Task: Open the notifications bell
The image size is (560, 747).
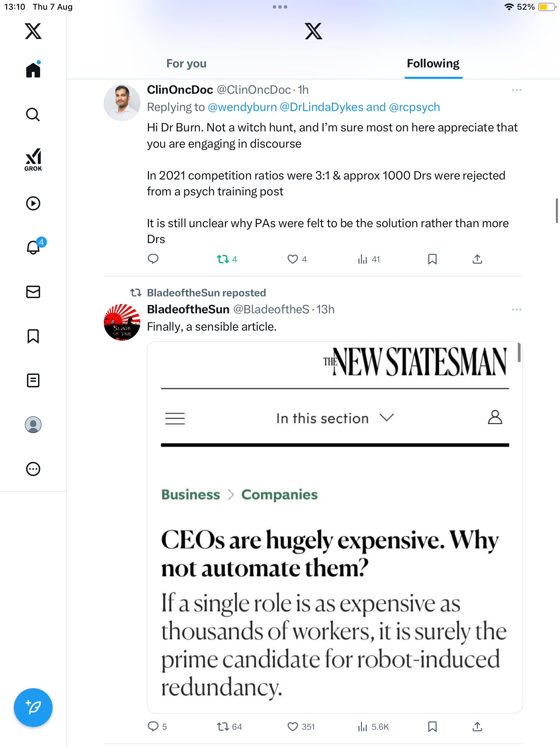Action: (33, 247)
